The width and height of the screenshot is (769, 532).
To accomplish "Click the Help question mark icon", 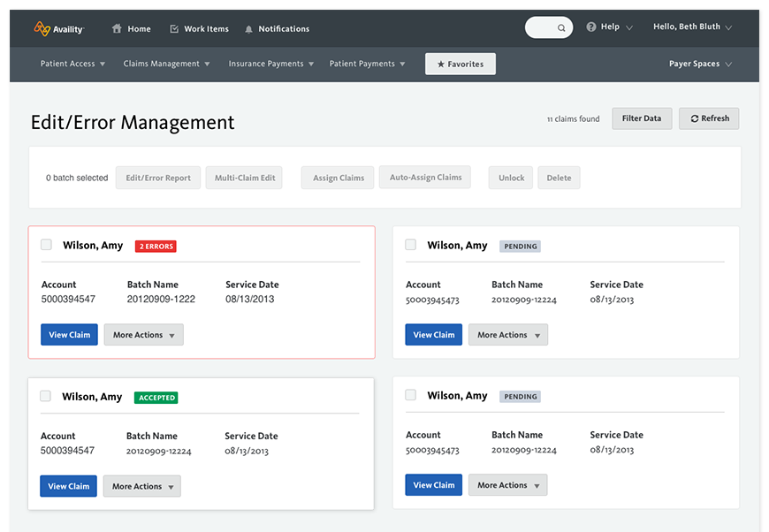I will point(591,27).
